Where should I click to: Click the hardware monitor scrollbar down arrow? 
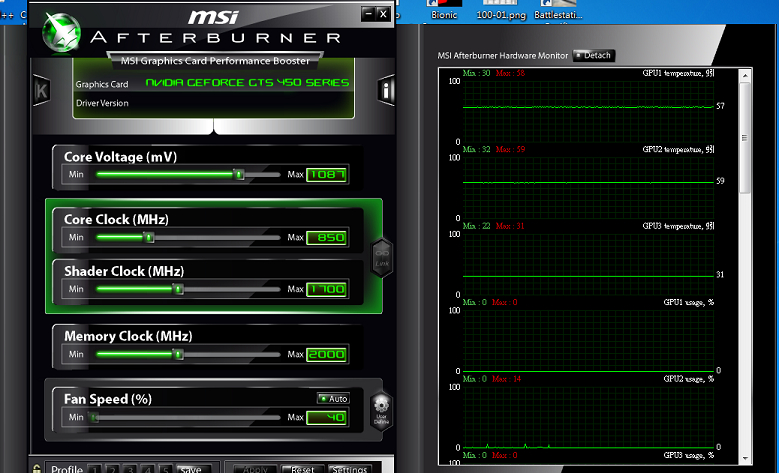tap(745, 458)
